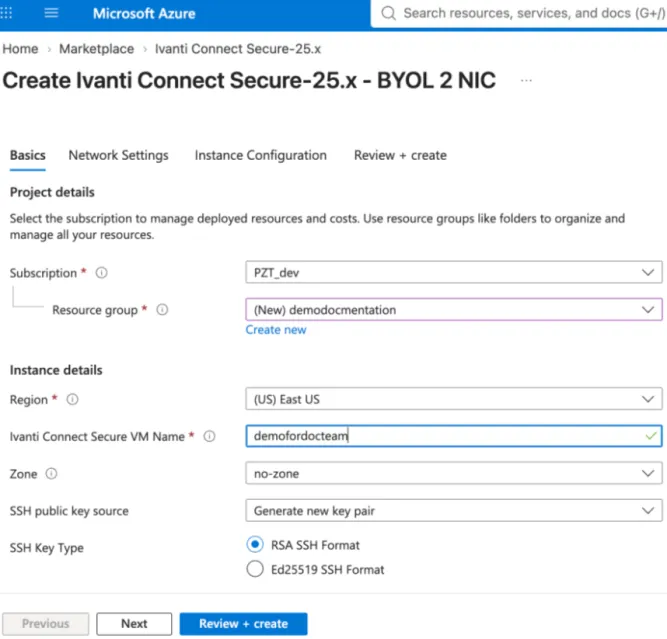Show info tooltip for Zone
Screen dimensions: 667x639
pyautogui.click(x=51, y=474)
